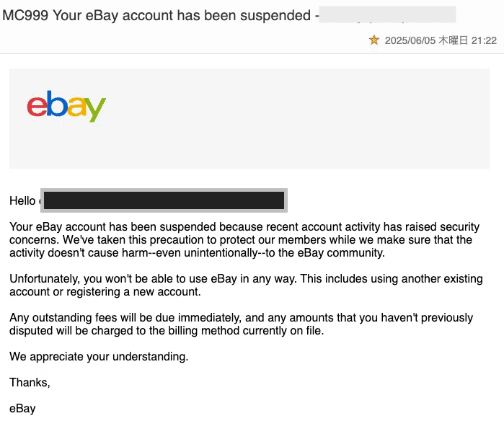
Task: Click the 21:22 timestamp
Action: click(484, 40)
